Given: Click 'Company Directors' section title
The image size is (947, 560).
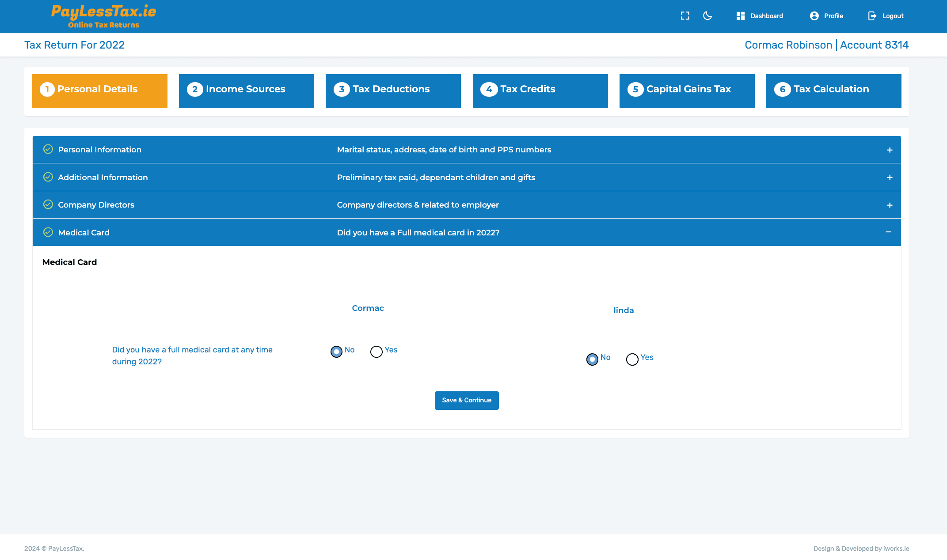Looking at the screenshot, I should point(96,205).
